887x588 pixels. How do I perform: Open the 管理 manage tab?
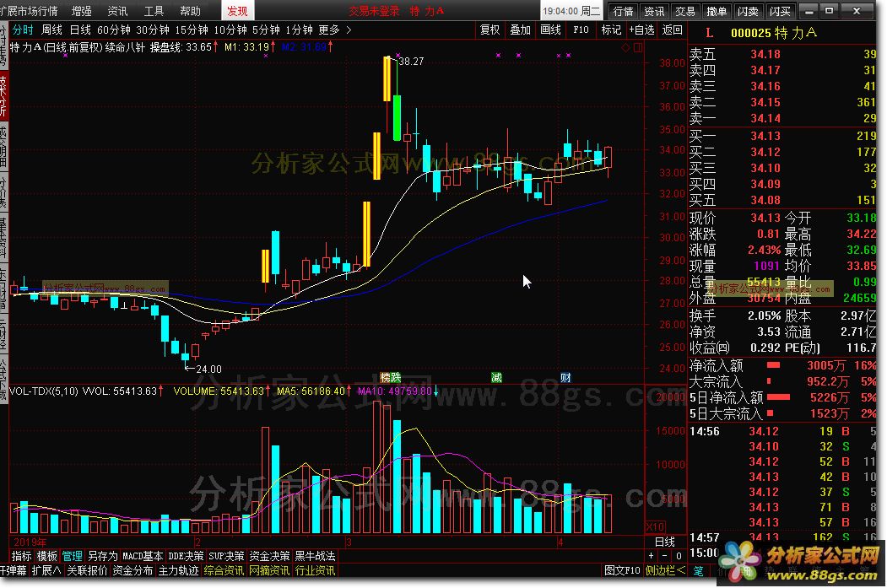click(x=72, y=556)
